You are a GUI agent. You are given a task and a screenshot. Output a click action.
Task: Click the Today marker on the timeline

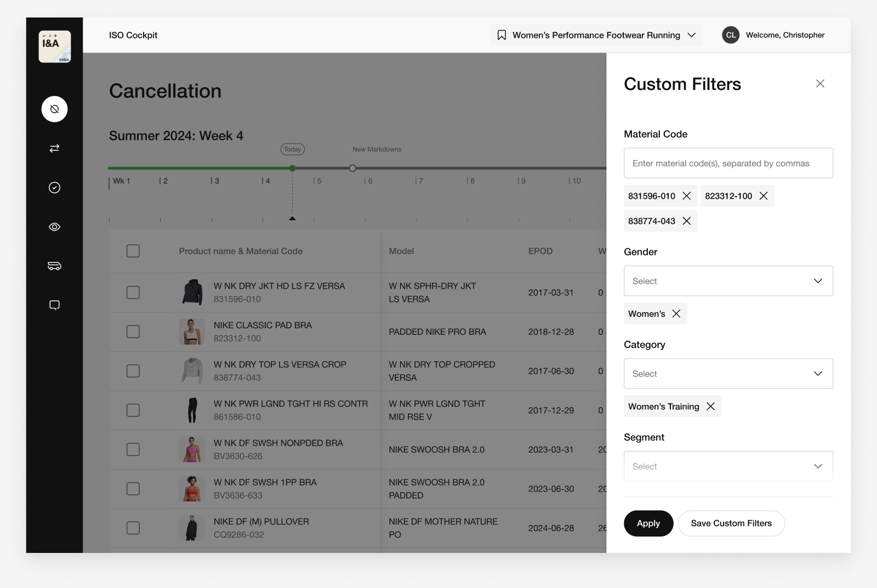point(293,149)
